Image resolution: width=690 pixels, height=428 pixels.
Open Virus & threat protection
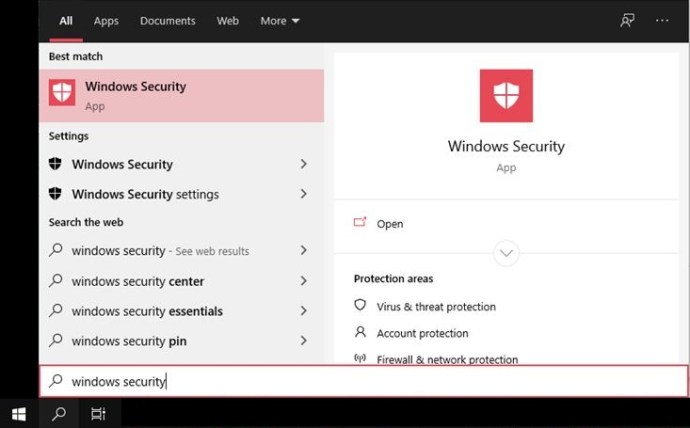436,307
